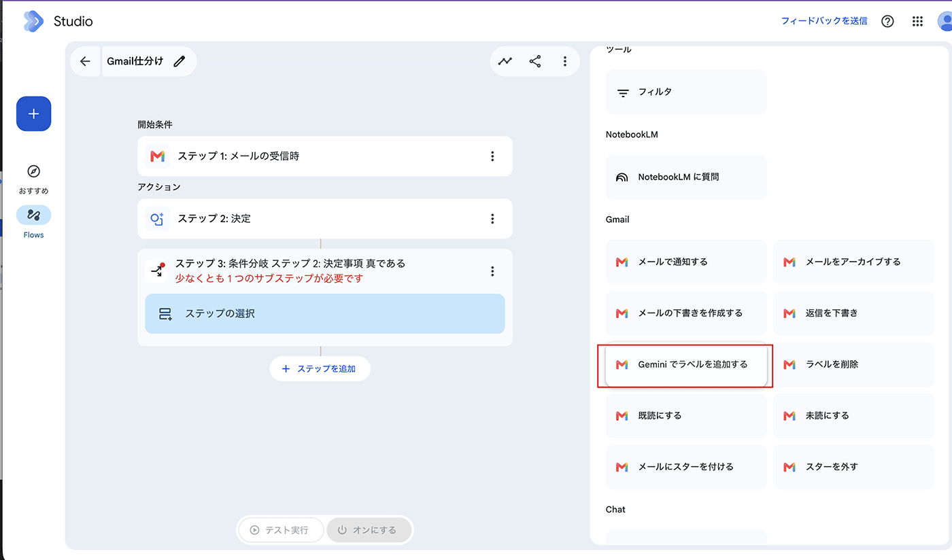This screenshot has width=952, height=560.
Task: Select ステップ 3: 条件分岐 step title
Action: (290, 263)
